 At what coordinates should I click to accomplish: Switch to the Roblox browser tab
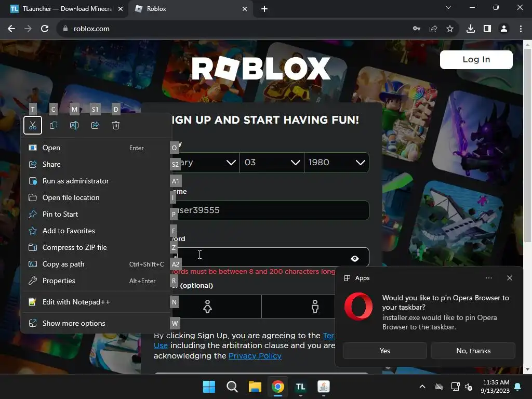tap(190, 9)
